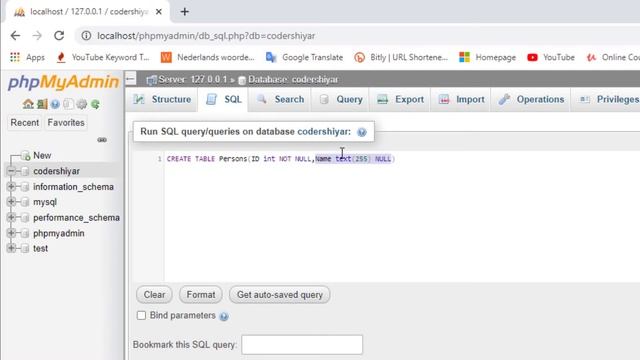The height and width of the screenshot is (360, 640).
Task: Open Bind parameters help icon
Action: click(224, 316)
